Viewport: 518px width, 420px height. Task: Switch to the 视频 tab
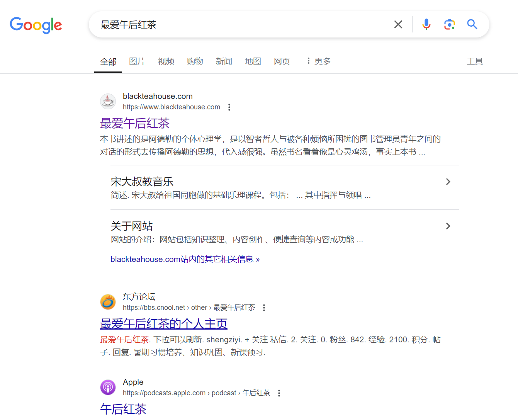pos(166,61)
